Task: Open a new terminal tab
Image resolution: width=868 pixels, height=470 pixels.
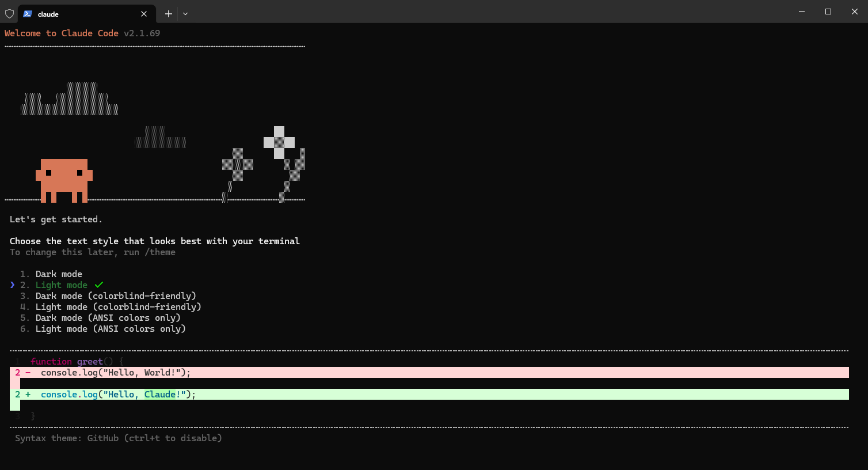Action: tap(169, 14)
